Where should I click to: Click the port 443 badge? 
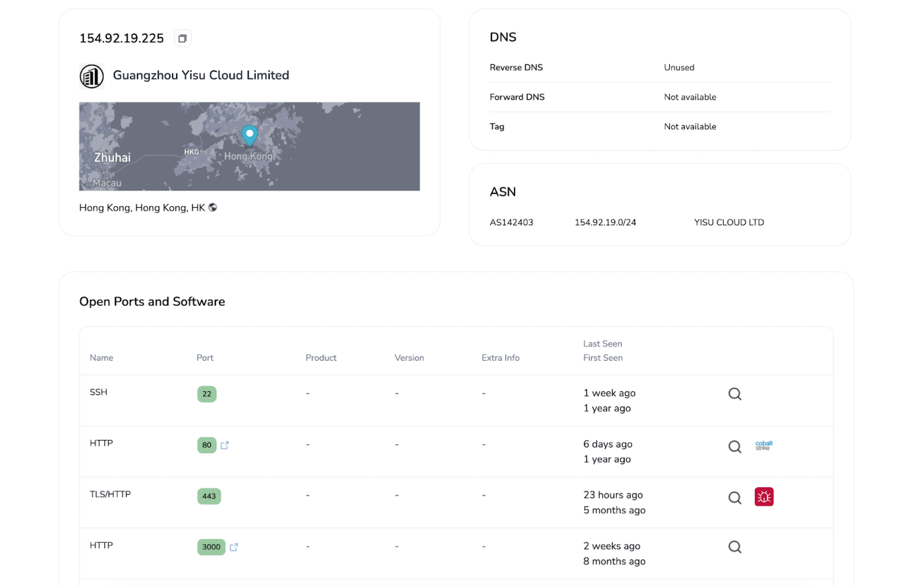[x=209, y=496]
